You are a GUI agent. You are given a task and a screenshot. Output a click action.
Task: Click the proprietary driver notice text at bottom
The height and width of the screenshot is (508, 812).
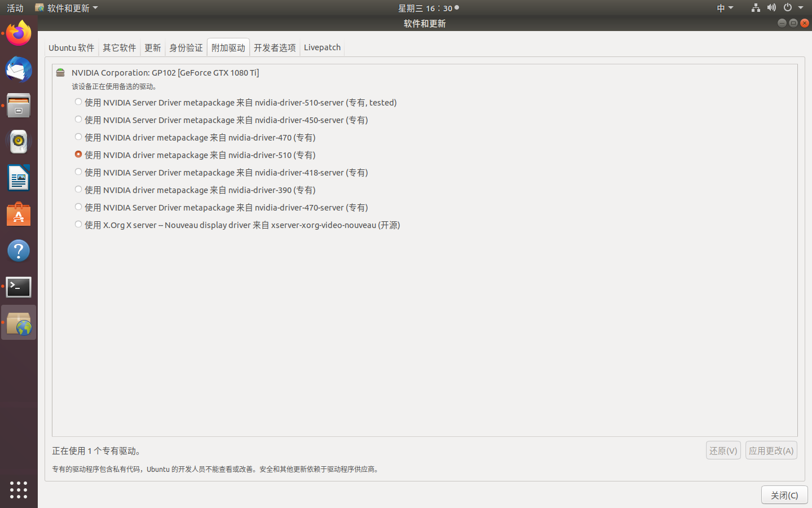(x=217, y=469)
